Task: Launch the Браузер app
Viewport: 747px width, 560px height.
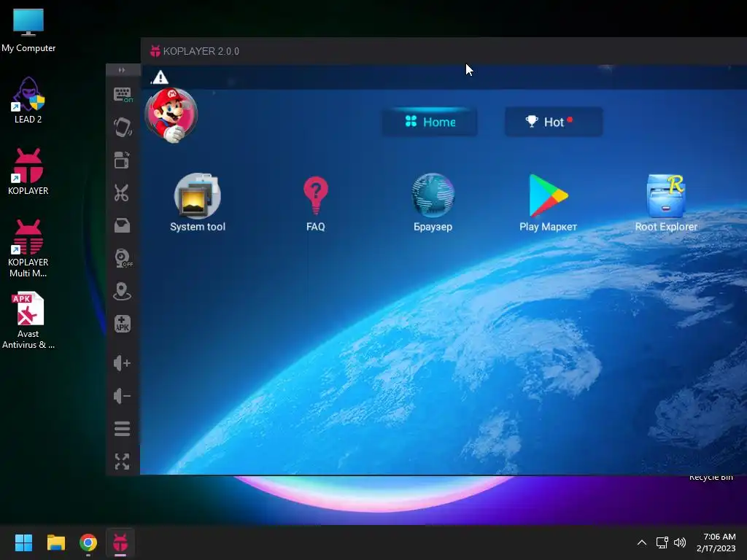Action: (433, 203)
